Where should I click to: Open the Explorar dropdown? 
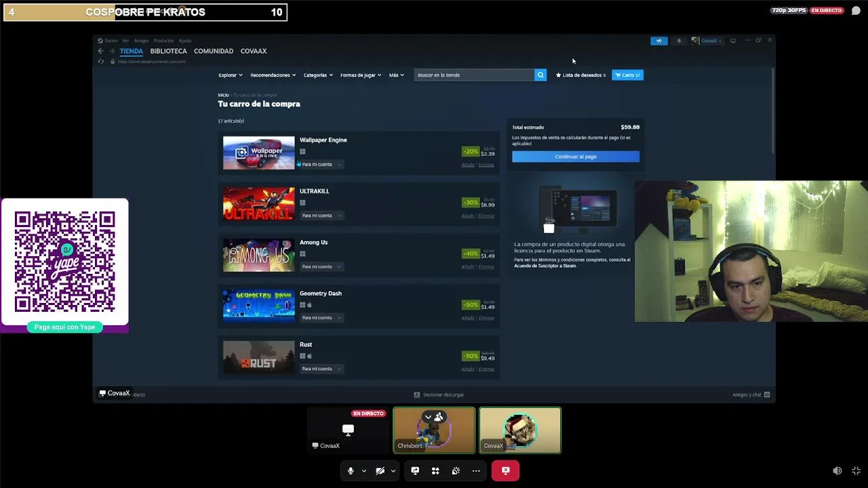point(231,75)
